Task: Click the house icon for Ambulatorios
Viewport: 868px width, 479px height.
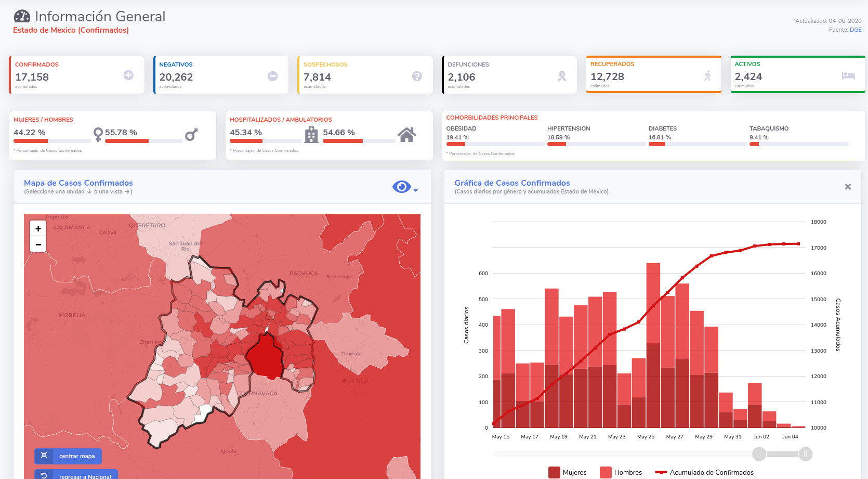Action: click(407, 135)
